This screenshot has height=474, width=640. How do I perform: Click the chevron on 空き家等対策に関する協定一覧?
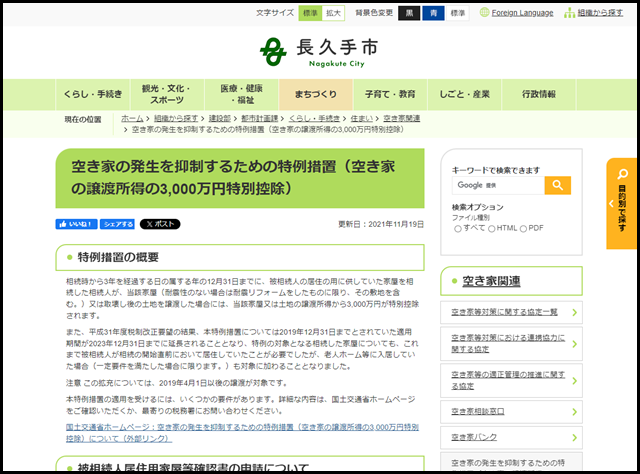pyautogui.click(x=574, y=312)
